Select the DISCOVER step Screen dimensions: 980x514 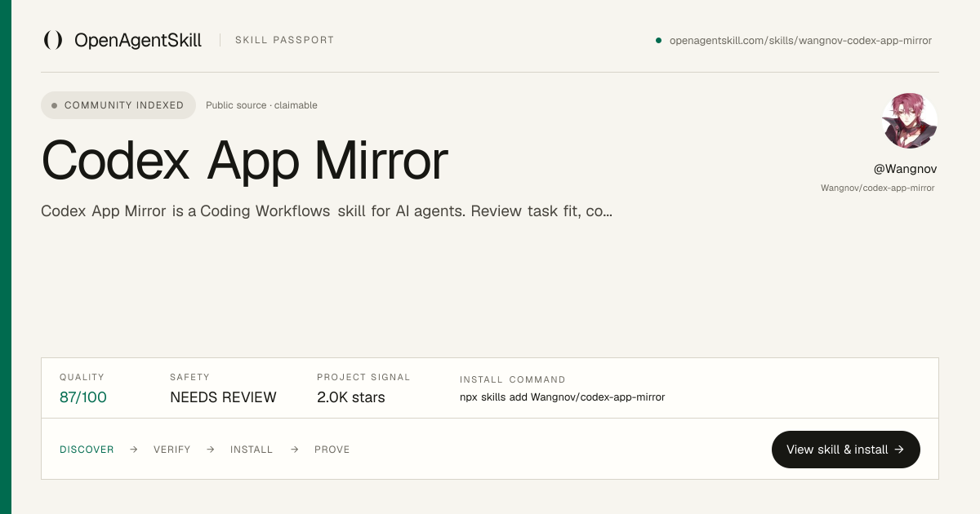click(x=87, y=450)
